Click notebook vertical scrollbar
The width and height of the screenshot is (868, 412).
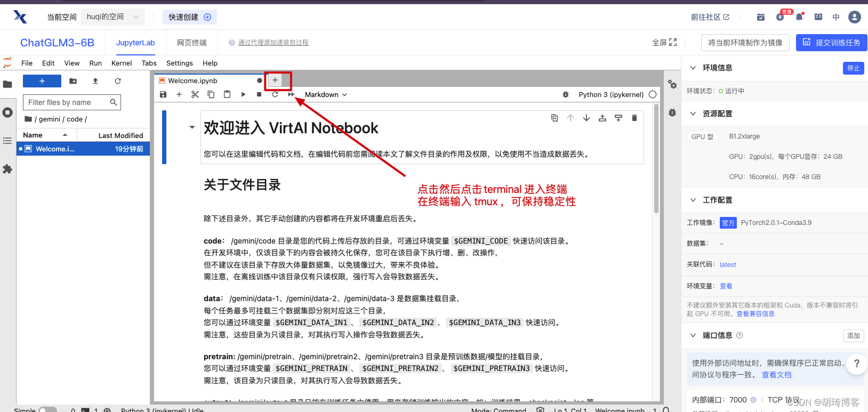(656, 160)
